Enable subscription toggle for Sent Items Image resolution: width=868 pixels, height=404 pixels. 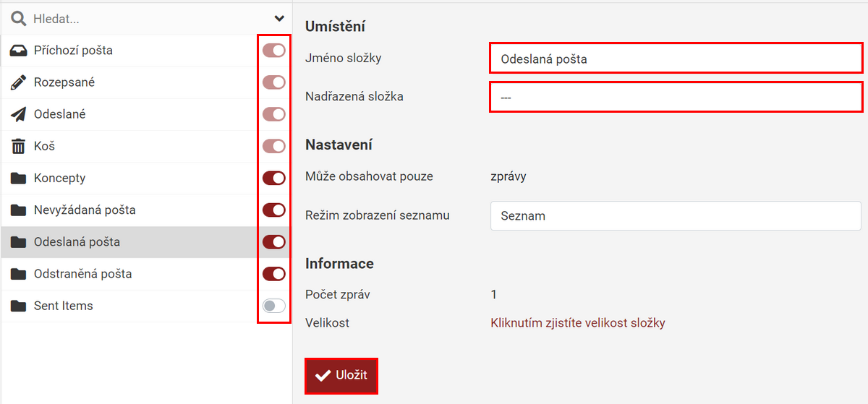tap(274, 306)
